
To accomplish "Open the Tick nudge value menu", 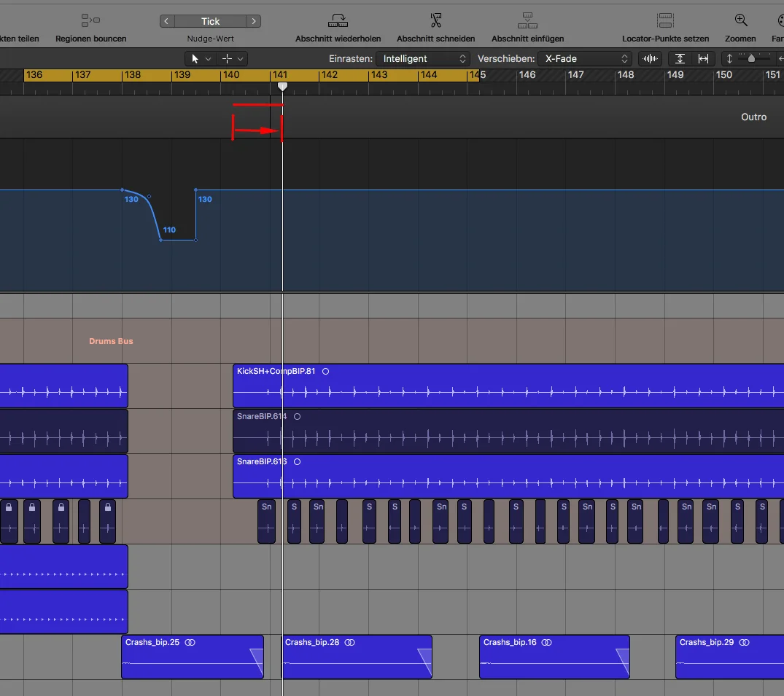I will (x=211, y=21).
